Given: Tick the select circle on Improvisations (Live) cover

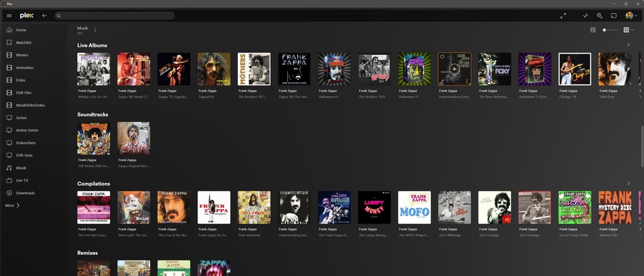Looking at the screenshot, I should click(442, 57).
